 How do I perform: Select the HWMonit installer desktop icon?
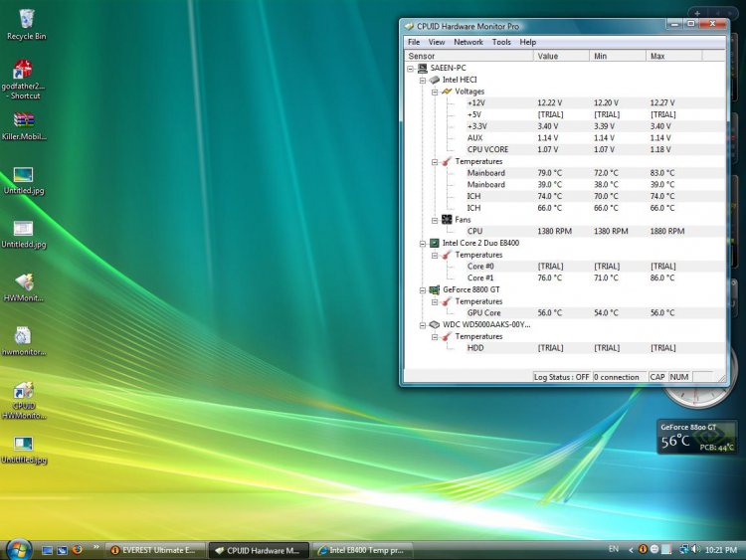pyautogui.click(x=24, y=288)
